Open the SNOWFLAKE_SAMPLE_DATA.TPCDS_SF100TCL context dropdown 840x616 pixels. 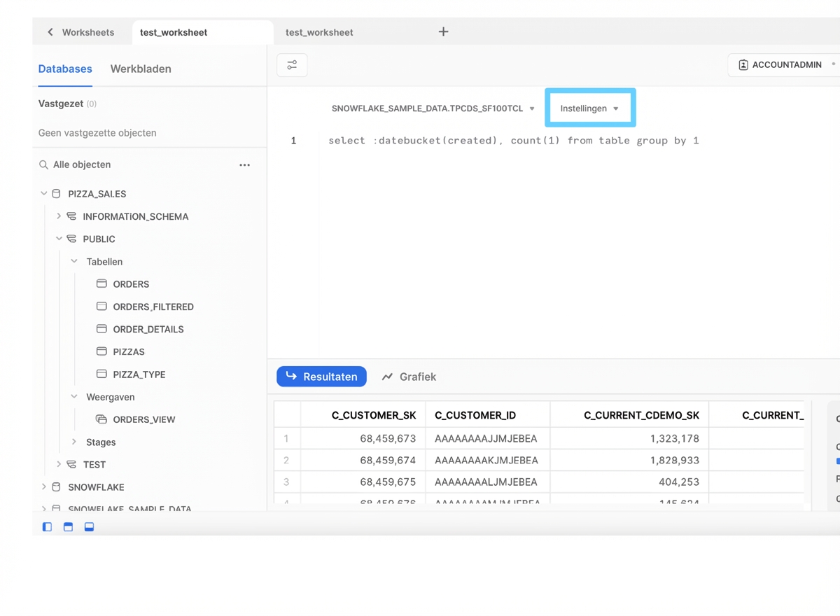coord(433,108)
